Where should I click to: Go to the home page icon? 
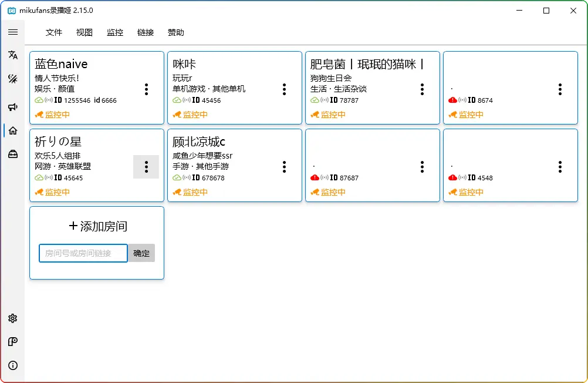pos(13,130)
